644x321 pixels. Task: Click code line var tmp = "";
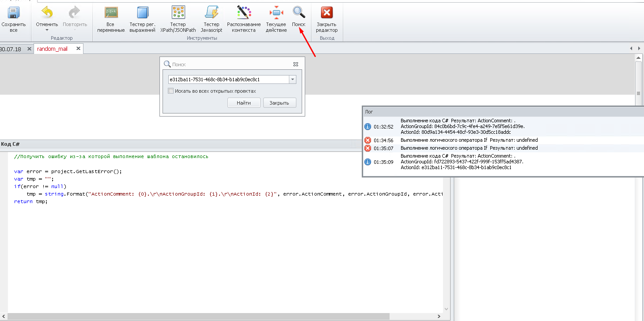click(x=34, y=179)
